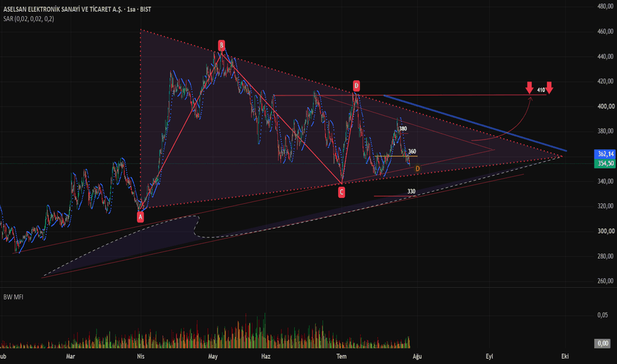
Task: Click the red C point marker
Action: click(342, 192)
